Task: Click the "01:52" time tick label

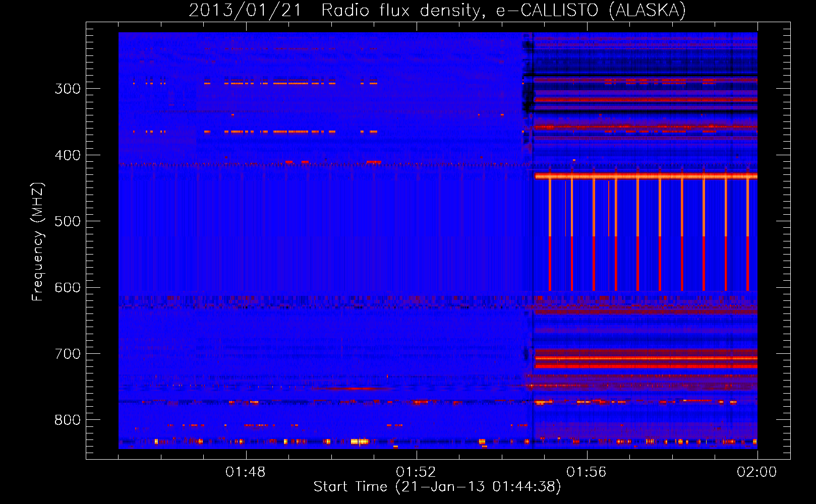Action: [x=416, y=472]
